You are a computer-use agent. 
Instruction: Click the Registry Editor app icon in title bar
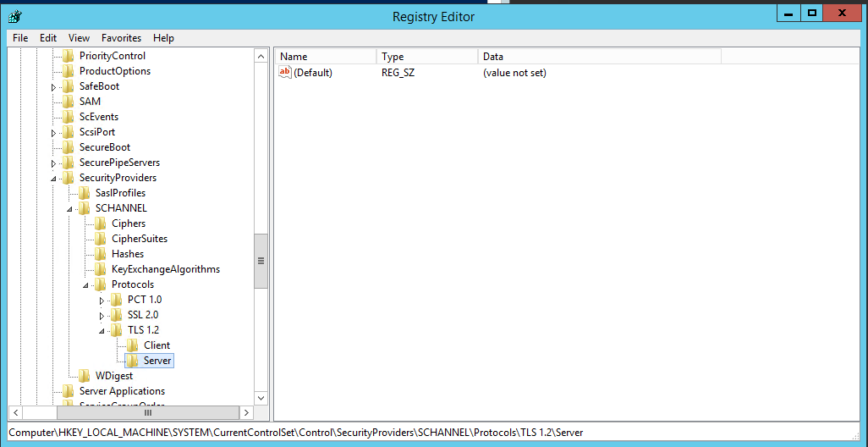coord(15,16)
